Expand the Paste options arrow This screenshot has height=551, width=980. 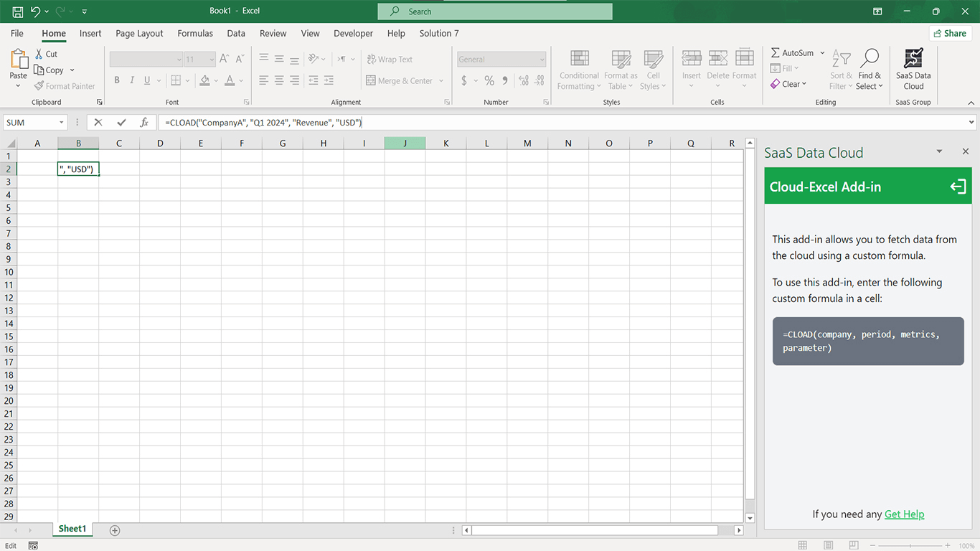[18, 86]
